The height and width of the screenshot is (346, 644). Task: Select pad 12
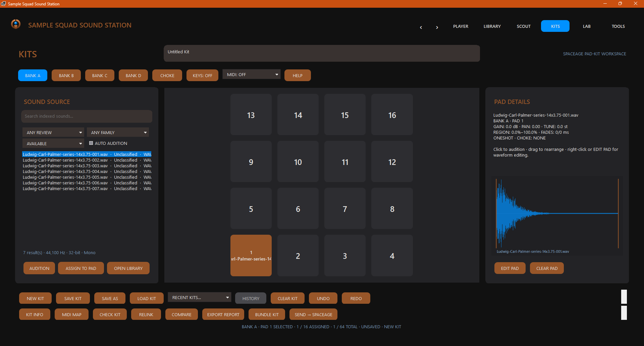click(x=392, y=162)
